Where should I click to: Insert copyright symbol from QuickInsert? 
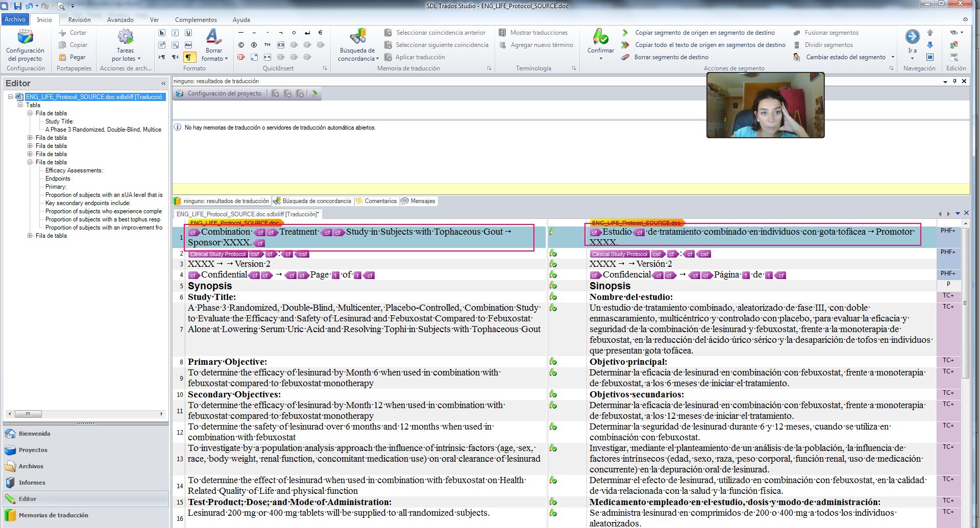241,45
